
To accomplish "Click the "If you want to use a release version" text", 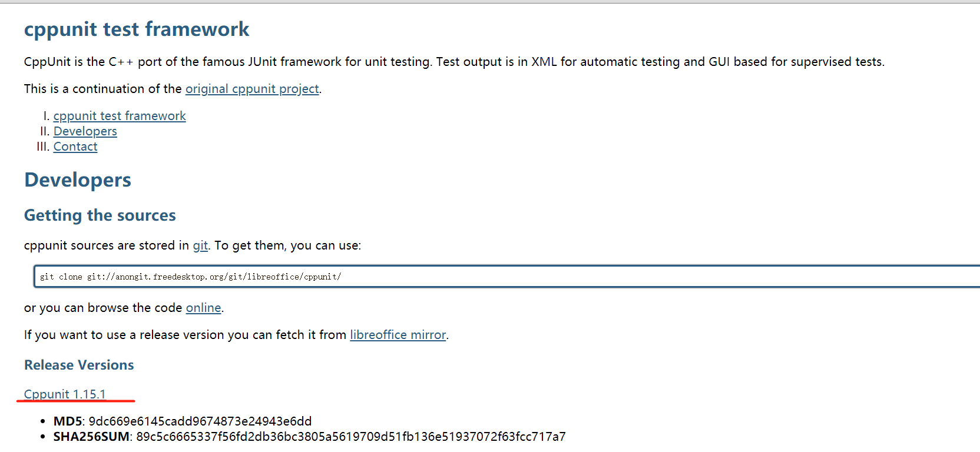I will 185,335.
